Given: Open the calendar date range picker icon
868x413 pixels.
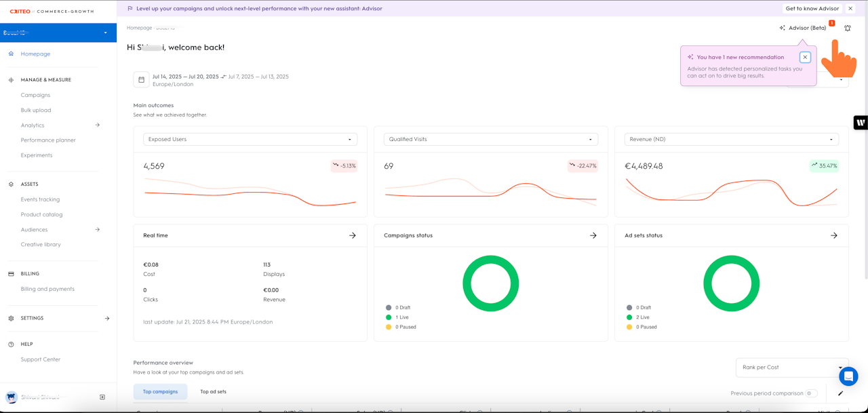Looking at the screenshot, I should coord(141,80).
